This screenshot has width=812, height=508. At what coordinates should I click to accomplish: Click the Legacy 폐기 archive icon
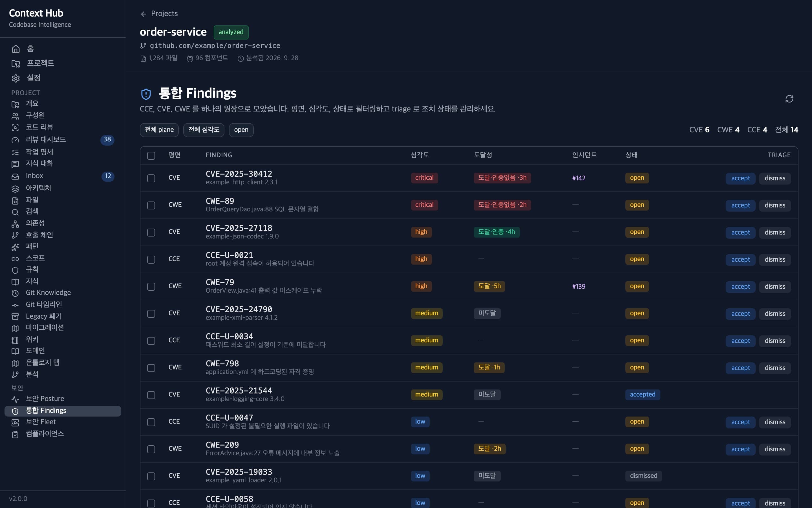[x=15, y=316]
